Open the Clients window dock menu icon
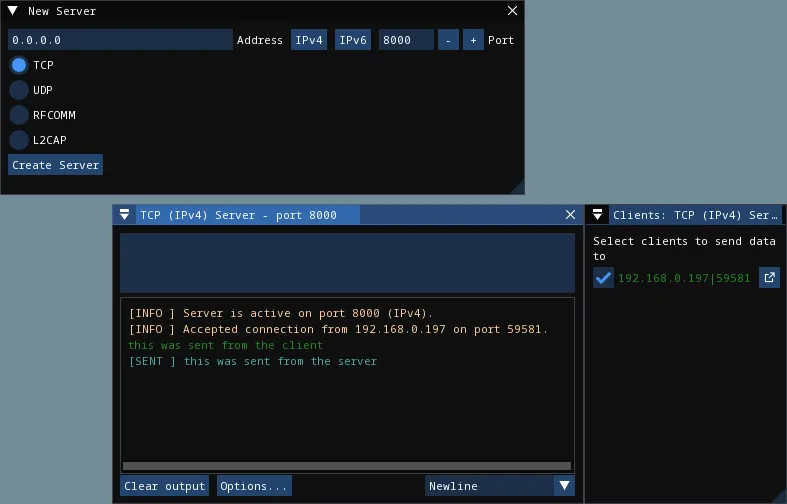 (x=597, y=215)
